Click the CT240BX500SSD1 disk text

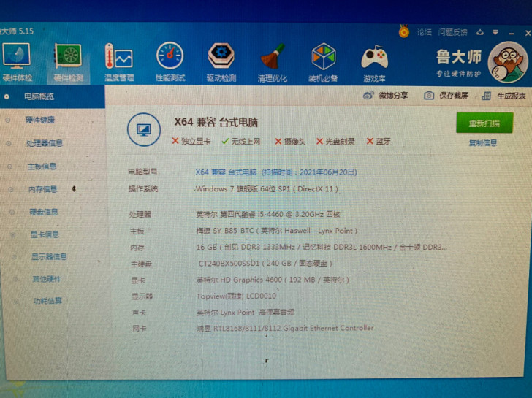265,264
